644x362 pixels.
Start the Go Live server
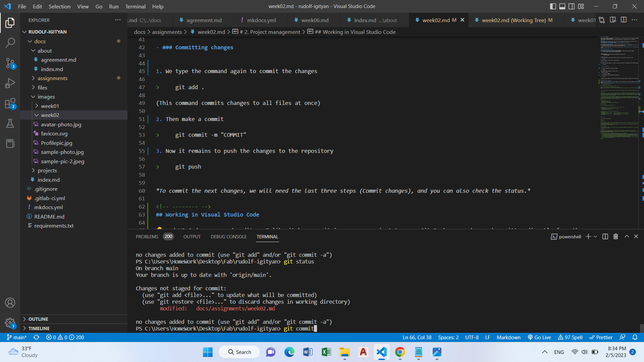[x=539, y=338]
